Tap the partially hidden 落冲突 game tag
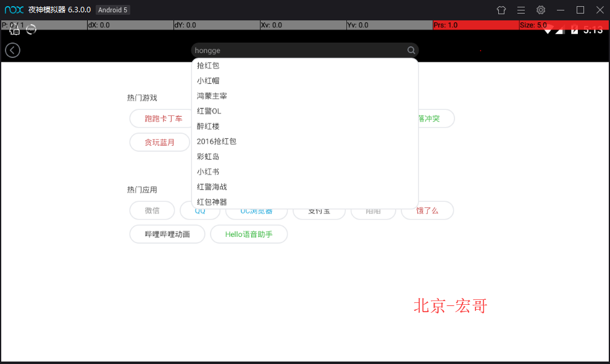 [436, 118]
